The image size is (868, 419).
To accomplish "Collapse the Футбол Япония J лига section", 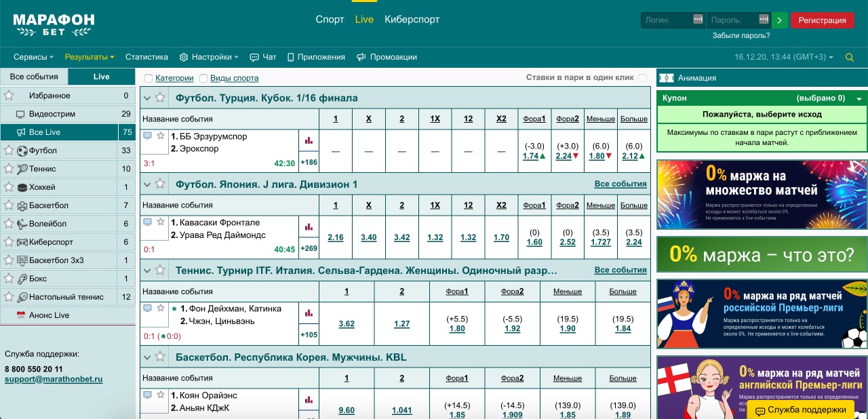I will click(x=146, y=184).
